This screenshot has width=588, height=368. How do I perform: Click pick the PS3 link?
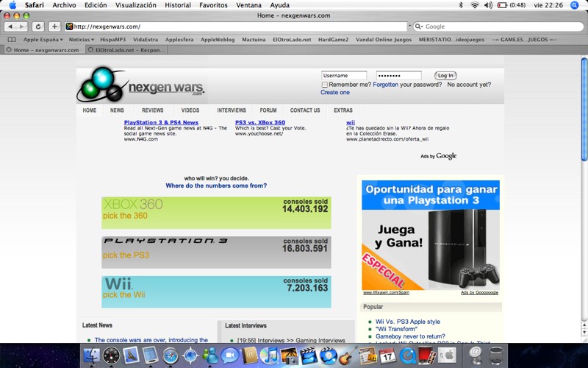pyautogui.click(x=126, y=255)
